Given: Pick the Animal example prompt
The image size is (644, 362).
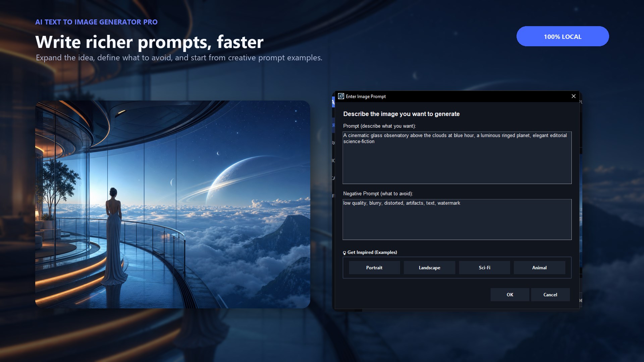Looking at the screenshot, I should click(539, 267).
